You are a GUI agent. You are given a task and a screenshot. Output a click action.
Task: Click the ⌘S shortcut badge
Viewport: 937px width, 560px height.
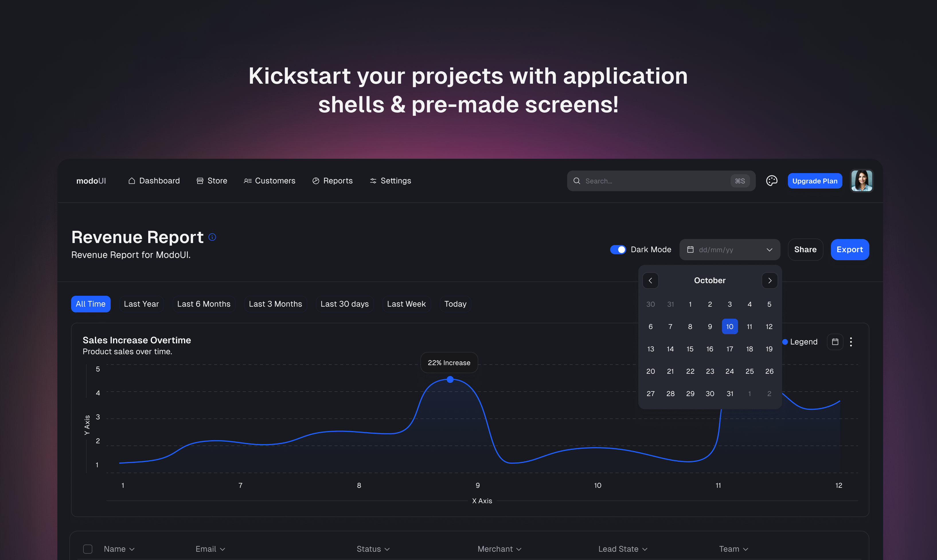coord(740,181)
